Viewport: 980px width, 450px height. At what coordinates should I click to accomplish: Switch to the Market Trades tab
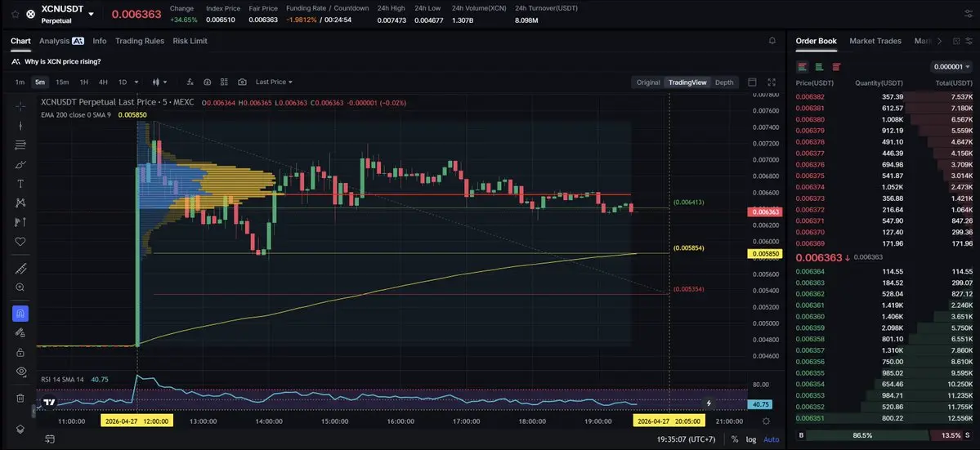tap(875, 41)
